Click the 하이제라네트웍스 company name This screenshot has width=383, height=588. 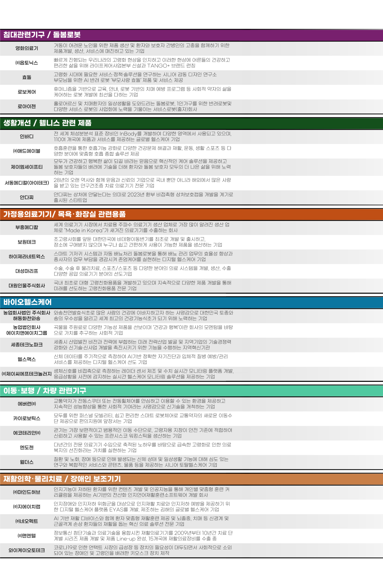click(27, 257)
